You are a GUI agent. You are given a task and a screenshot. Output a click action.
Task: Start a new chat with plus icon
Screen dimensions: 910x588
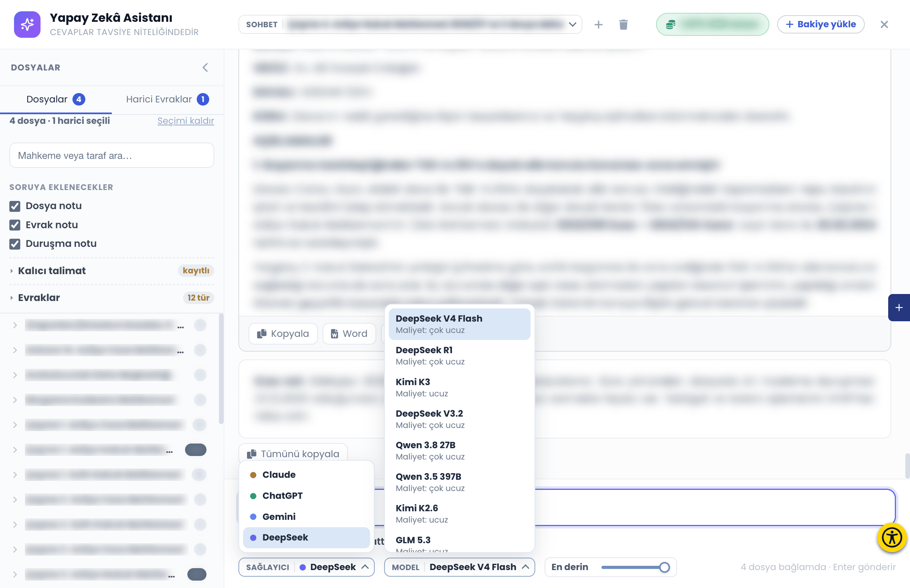click(x=598, y=25)
